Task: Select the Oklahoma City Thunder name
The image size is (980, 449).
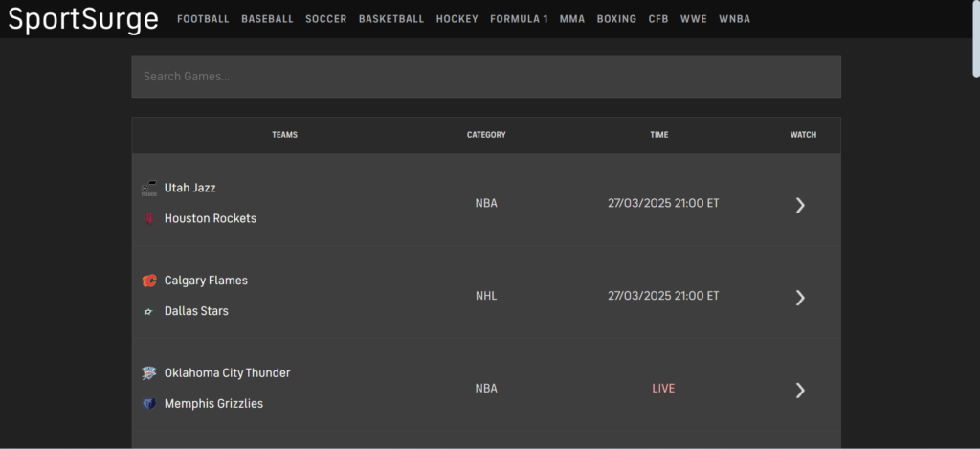Action: (228, 372)
